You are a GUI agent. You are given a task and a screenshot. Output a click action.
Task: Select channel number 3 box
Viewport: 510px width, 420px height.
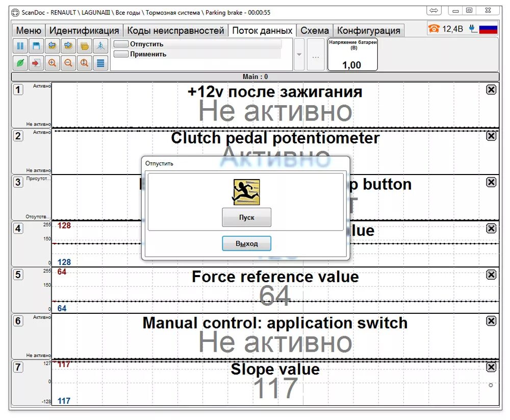click(18, 182)
